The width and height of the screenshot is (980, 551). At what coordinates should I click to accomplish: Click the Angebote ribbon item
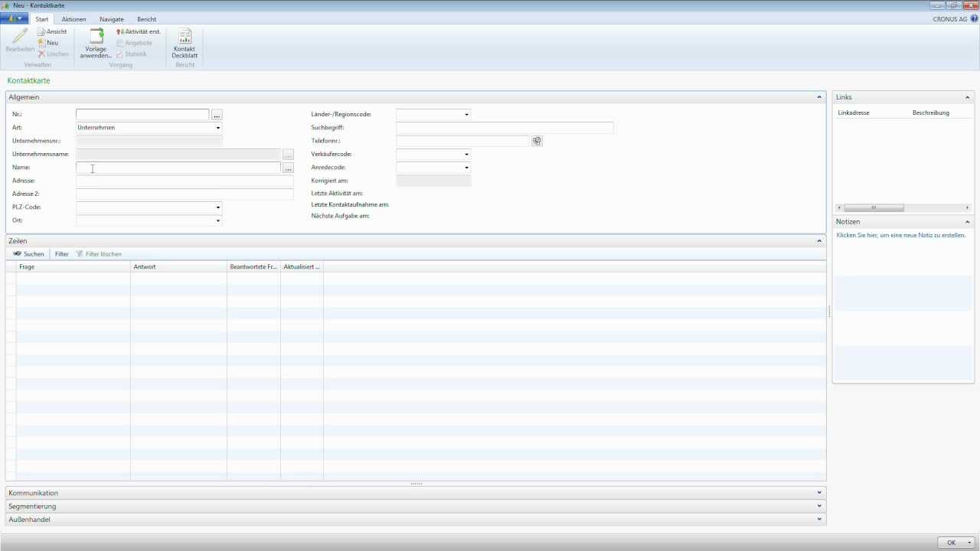(134, 43)
